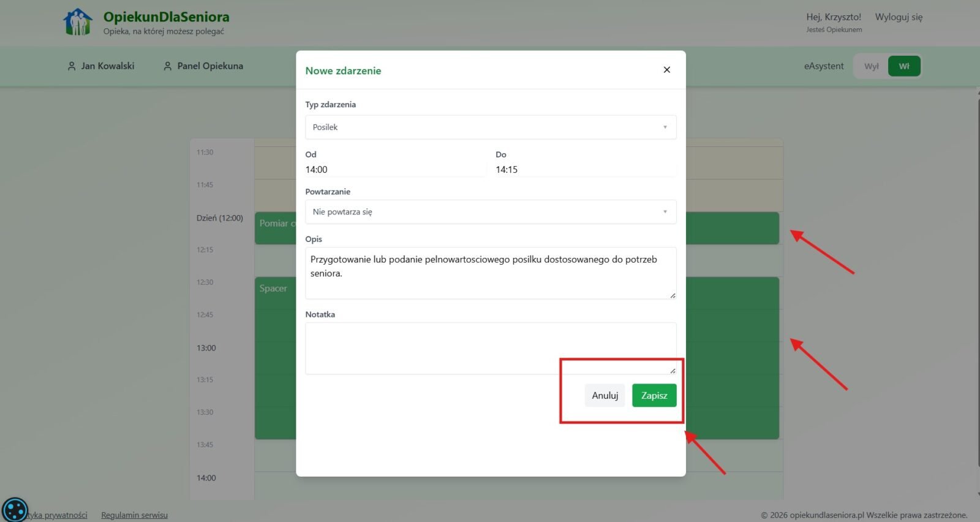Viewport: 980px width, 522px height.
Task: Click the OpiekunDlaSeniora house logo icon
Action: (78, 22)
